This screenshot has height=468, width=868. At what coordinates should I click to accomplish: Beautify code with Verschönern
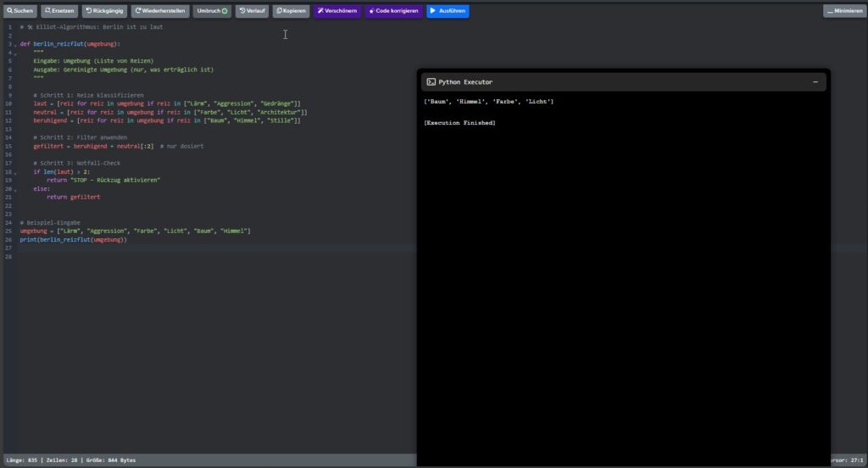coord(337,11)
